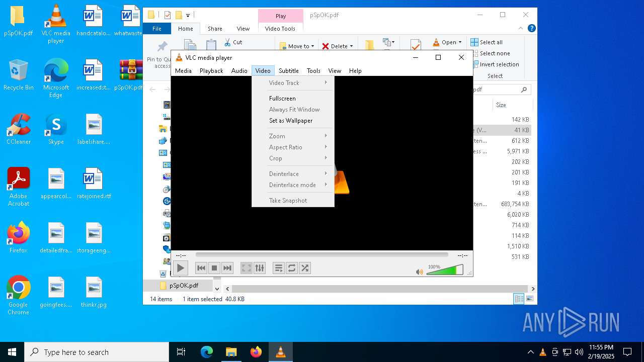Toggle the VLC playlist view
The image size is (644, 362).
[x=278, y=268]
